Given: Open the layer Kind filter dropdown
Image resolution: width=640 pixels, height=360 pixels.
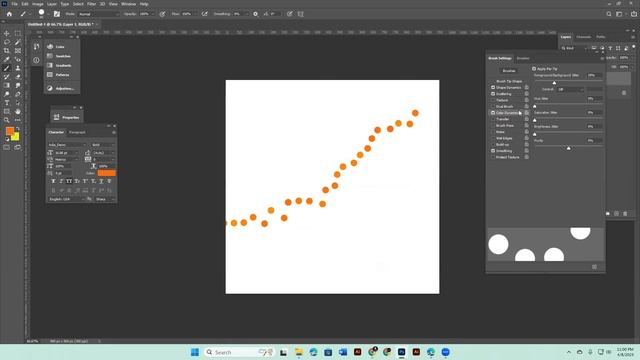Looking at the screenshot, I should click(x=574, y=48).
